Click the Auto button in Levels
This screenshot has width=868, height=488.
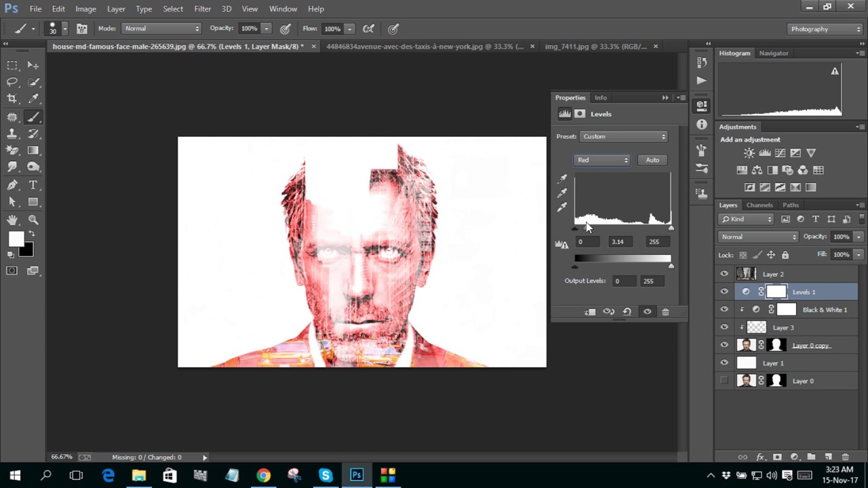point(652,160)
